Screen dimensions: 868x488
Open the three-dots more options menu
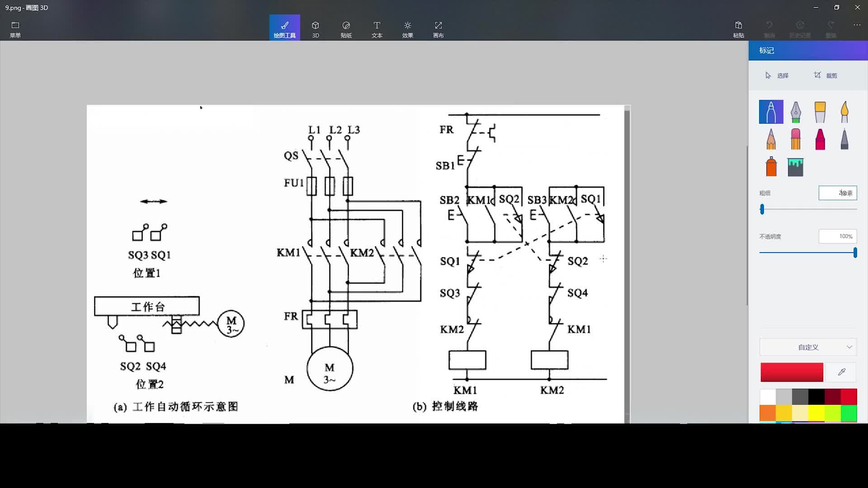coord(857,25)
